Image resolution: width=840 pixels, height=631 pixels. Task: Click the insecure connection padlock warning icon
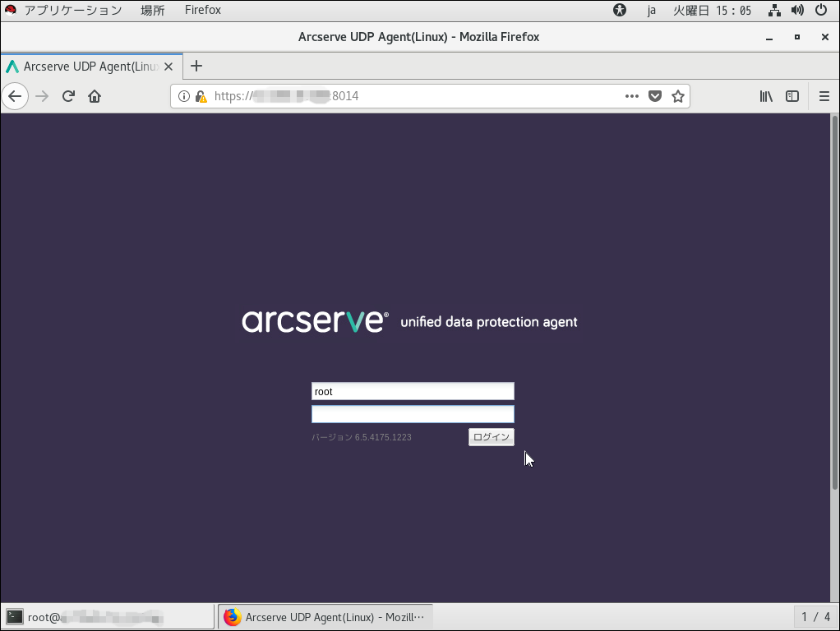[x=201, y=96]
